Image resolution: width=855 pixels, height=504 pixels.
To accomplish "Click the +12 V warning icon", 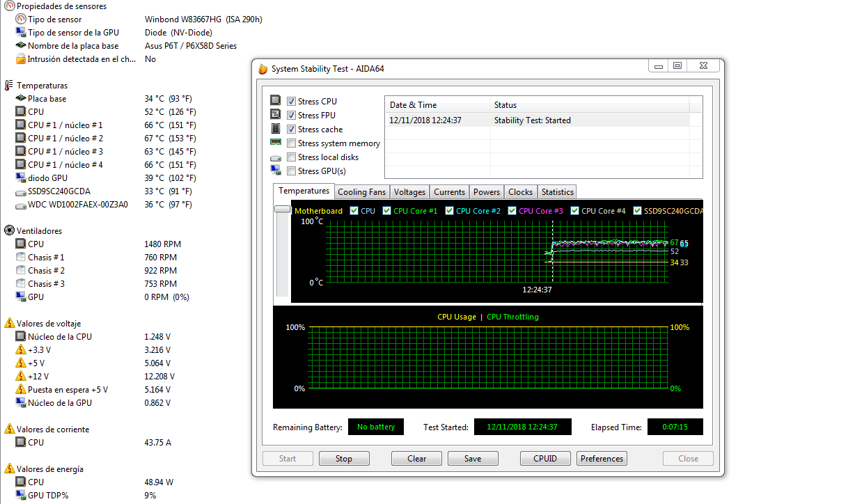I will [x=21, y=377].
